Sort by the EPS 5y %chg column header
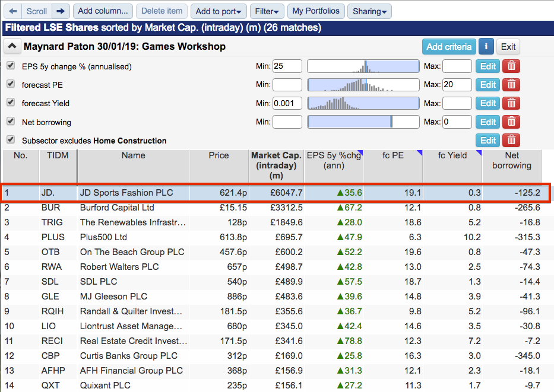Image resolution: width=554 pixels, height=392 pixels. click(334, 166)
